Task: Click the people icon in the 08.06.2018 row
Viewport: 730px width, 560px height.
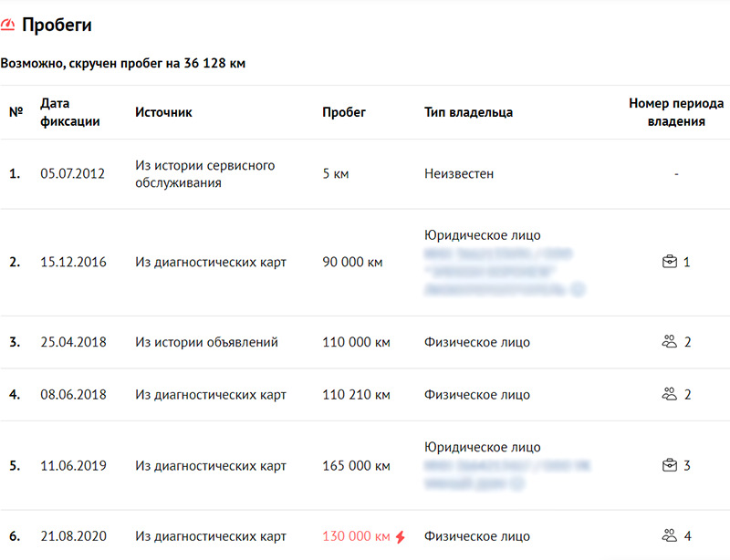Action: 669,395
